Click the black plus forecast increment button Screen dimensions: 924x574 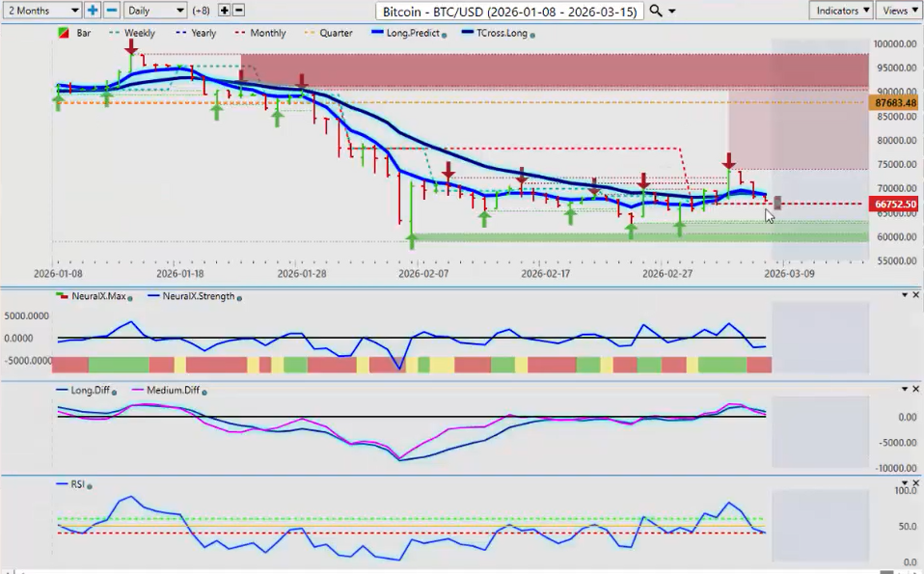(x=225, y=10)
